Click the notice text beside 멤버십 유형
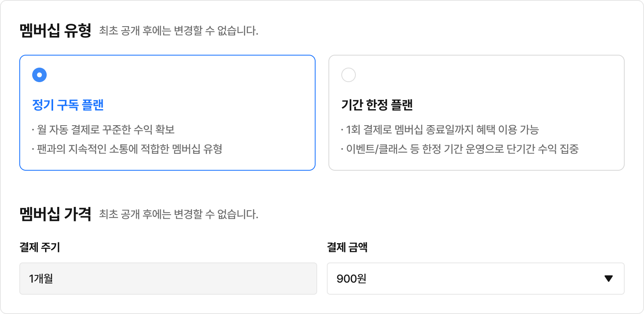 click(x=179, y=31)
